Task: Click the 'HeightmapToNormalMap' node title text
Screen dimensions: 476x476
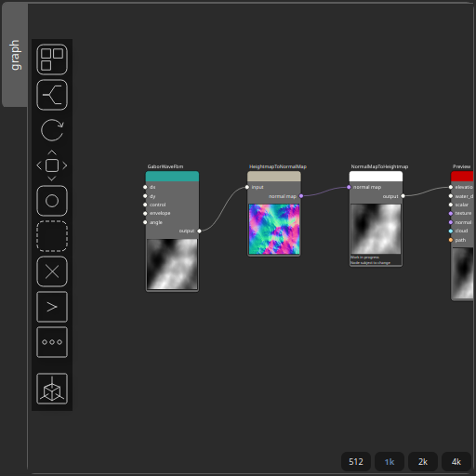Action: [278, 166]
